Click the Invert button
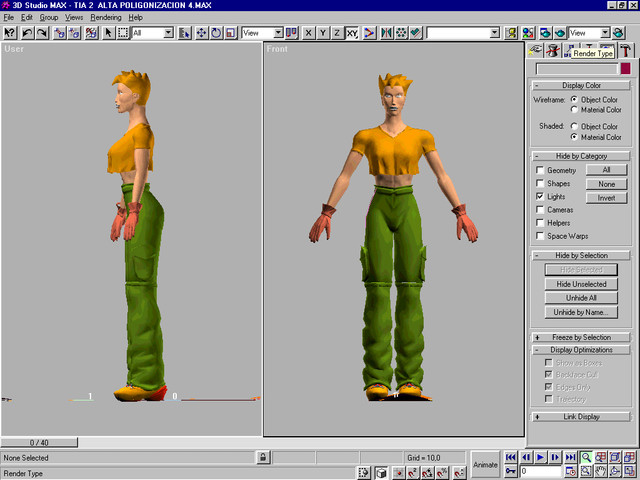The width and height of the screenshot is (640, 480). (x=607, y=198)
